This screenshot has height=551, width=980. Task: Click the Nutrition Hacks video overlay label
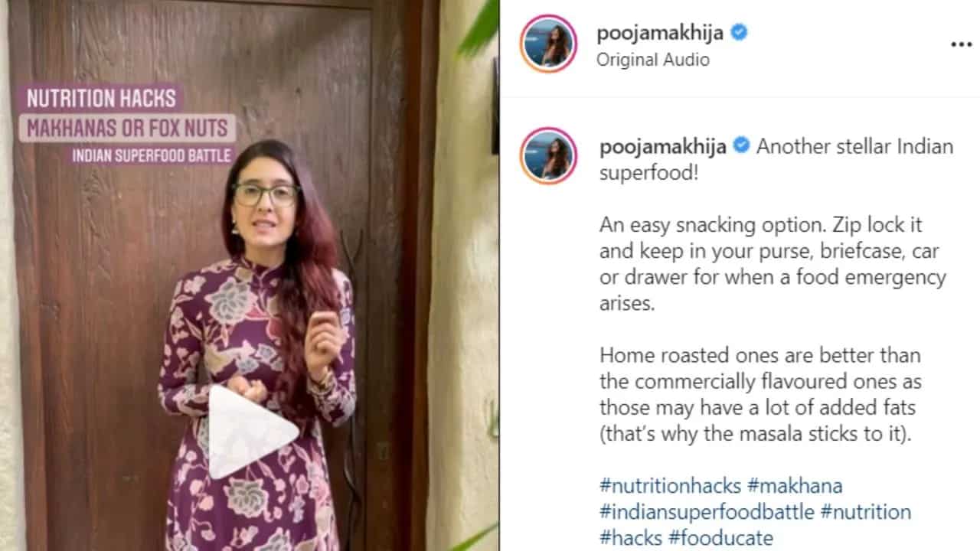click(x=101, y=99)
